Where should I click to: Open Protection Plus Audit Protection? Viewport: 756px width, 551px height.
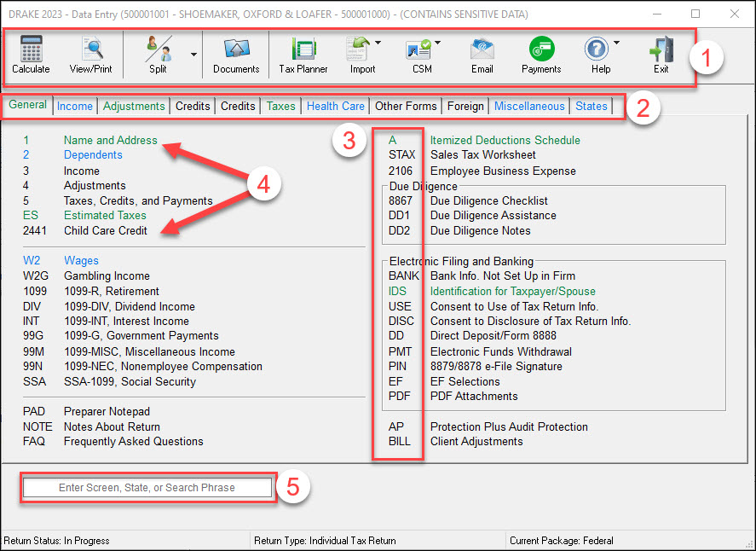click(509, 427)
